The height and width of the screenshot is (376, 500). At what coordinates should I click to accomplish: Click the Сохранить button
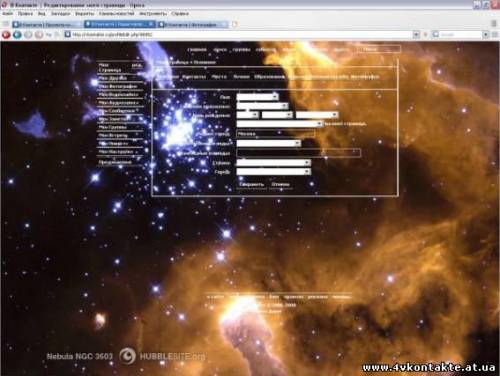(x=252, y=184)
